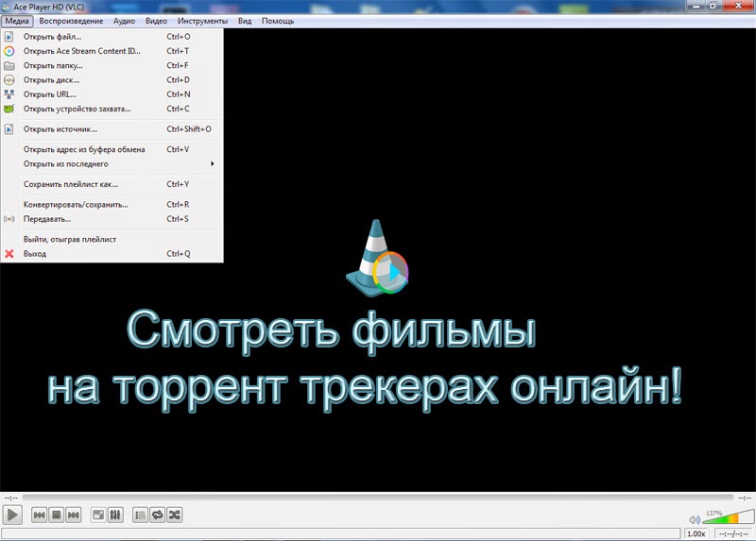Choose Выход to quit the player

coord(112,253)
